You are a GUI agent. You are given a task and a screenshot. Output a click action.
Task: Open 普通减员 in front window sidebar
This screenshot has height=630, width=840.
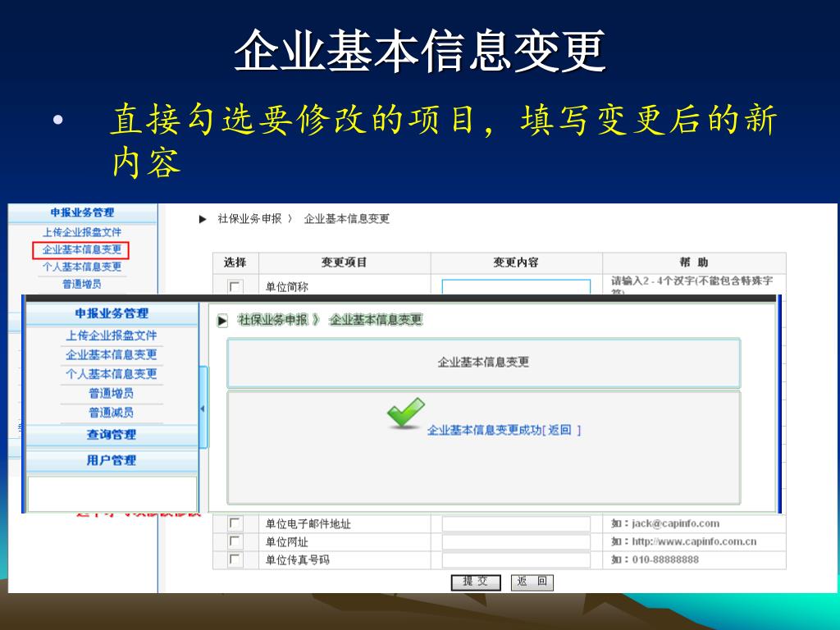112,413
